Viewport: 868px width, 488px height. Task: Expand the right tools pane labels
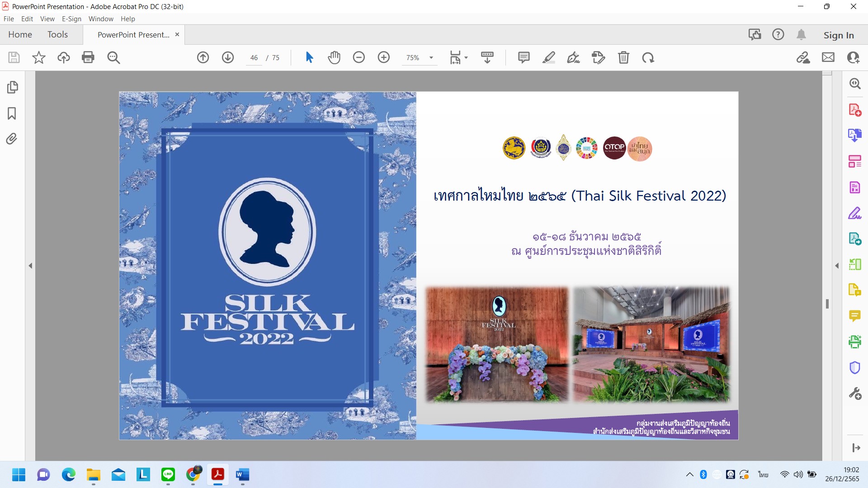856,448
